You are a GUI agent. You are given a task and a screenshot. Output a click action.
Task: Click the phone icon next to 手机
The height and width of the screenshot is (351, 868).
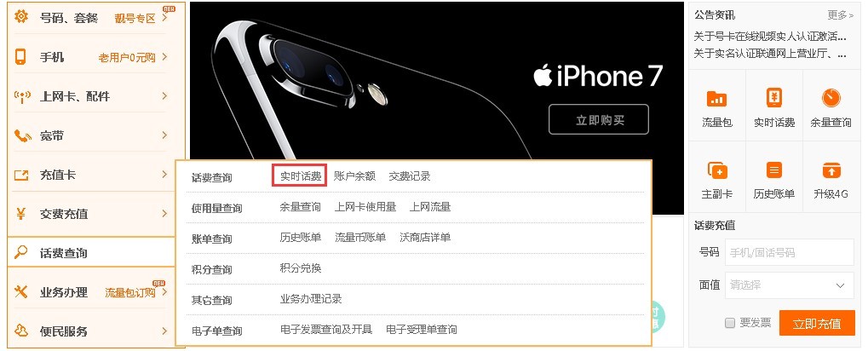(x=20, y=57)
